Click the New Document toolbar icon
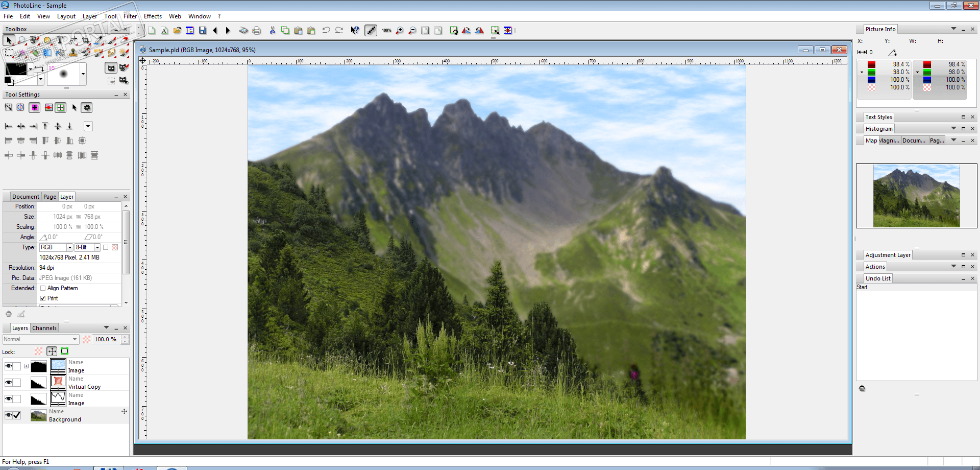This screenshot has width=980, height=470. (x=152, y=31)
